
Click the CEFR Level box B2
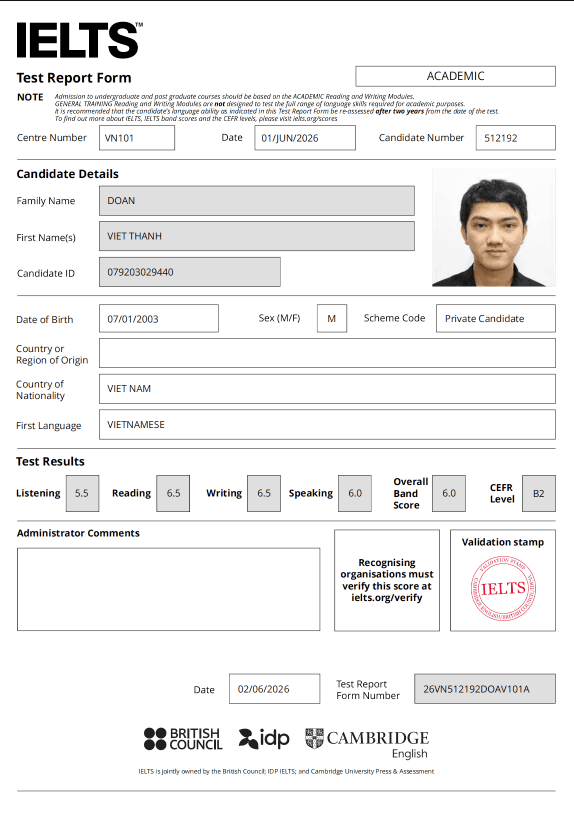pyautogui.click(x=539, y=494)
